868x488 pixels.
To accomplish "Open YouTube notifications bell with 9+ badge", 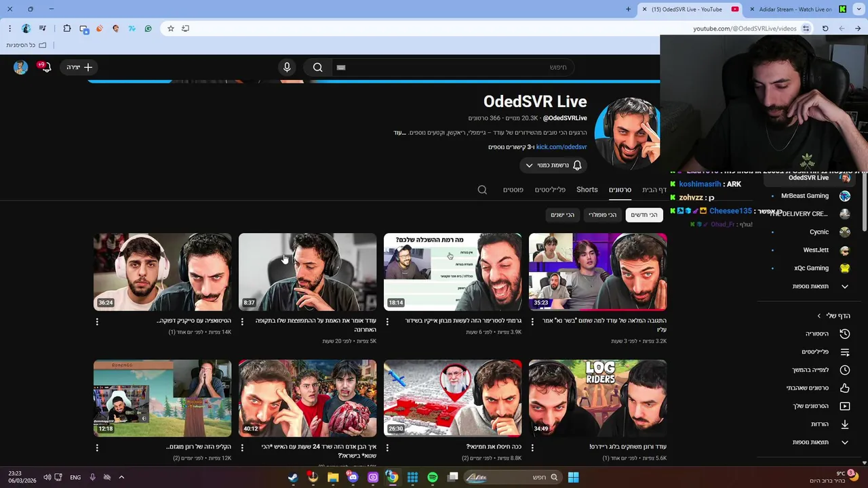I will [45, 67].
